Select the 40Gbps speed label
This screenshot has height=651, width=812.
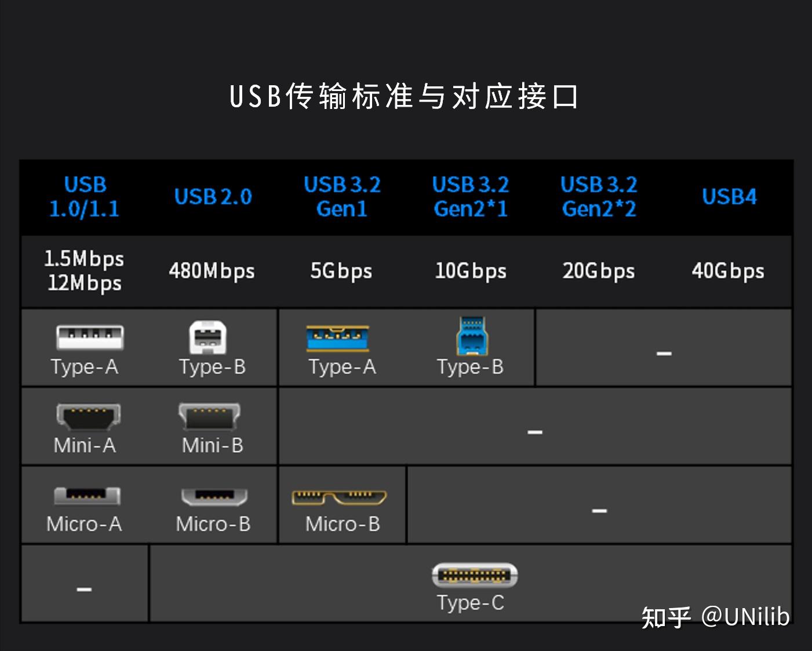click(729, 271)
